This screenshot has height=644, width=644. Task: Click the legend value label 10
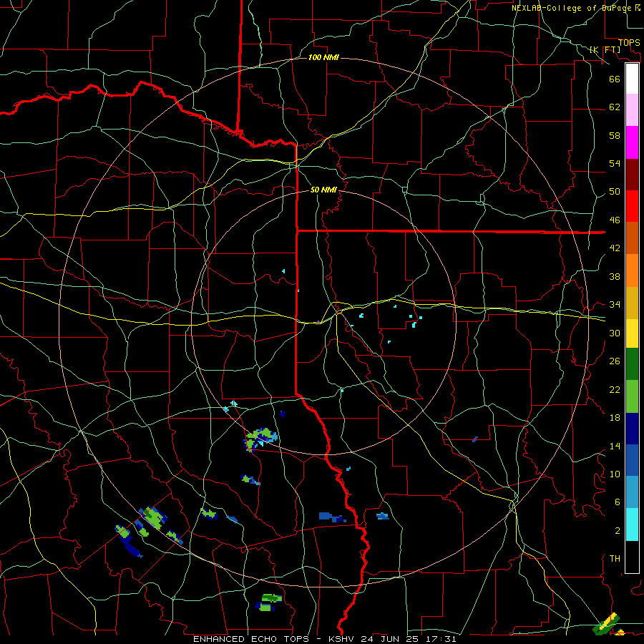point(615,474)
